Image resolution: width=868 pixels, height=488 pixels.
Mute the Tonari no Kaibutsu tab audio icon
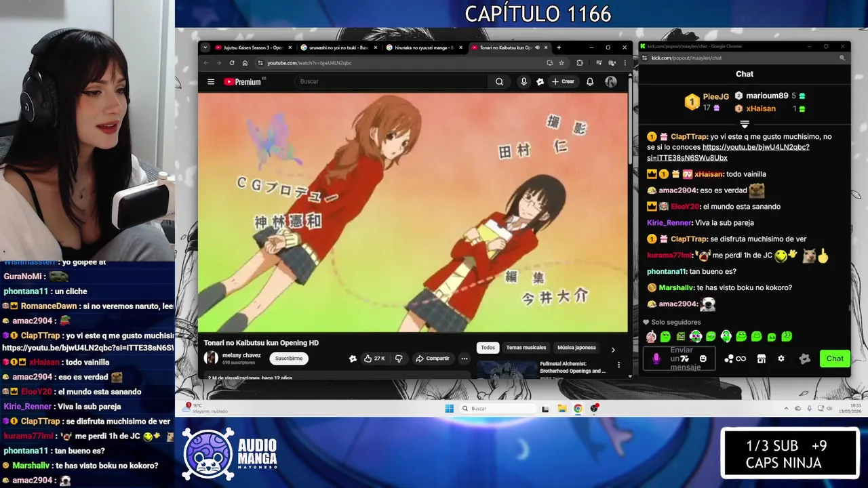537,47
